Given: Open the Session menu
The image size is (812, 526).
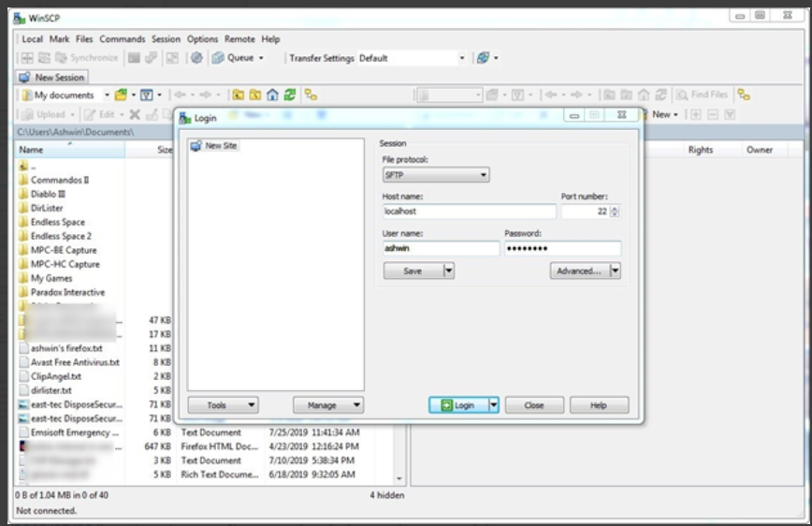Looking at the screenshot, I should click(166, 39).
